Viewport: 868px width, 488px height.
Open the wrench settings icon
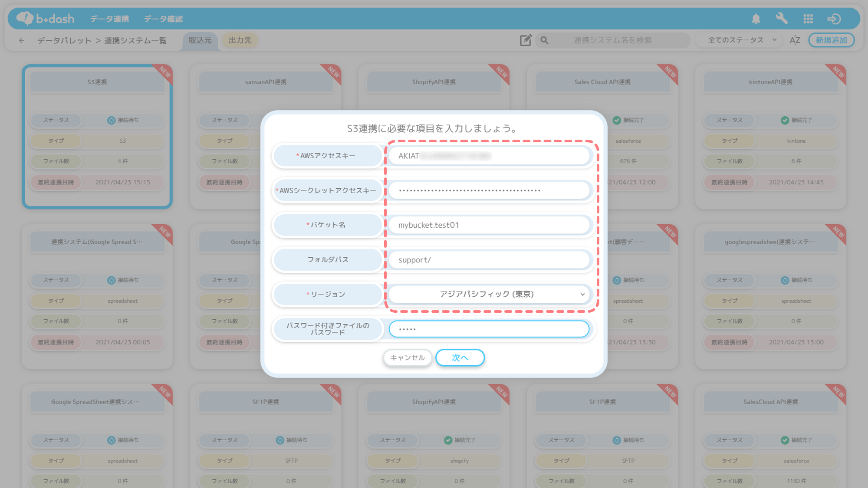pyautogui.click(x=782, y=19)
